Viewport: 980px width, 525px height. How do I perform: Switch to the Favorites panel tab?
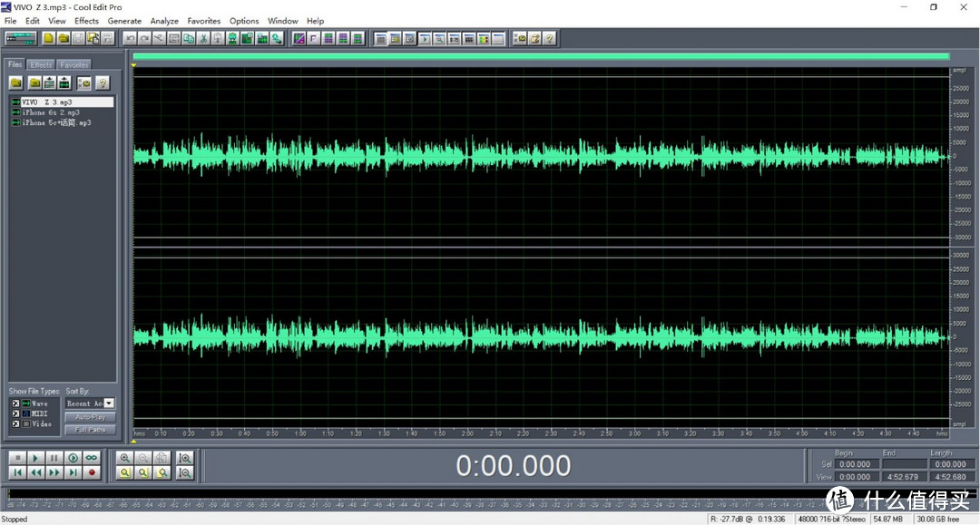pyautogui.click(x=74, y=65)
